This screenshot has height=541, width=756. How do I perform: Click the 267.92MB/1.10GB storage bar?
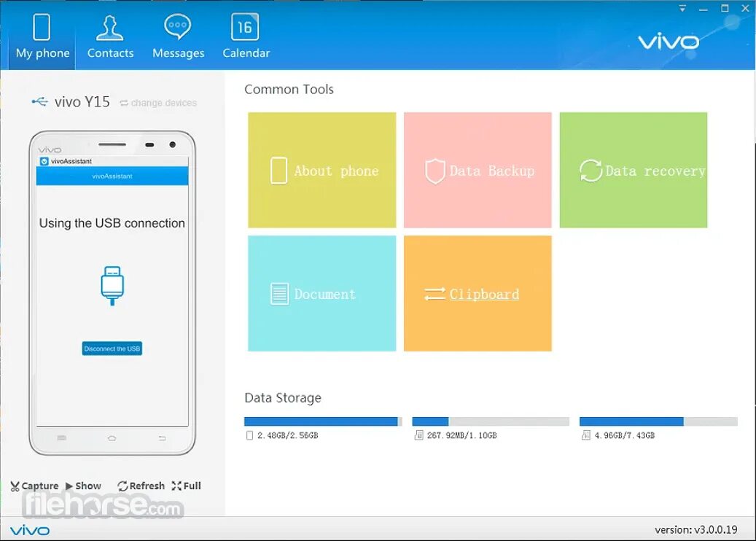[x=491, y=421]
